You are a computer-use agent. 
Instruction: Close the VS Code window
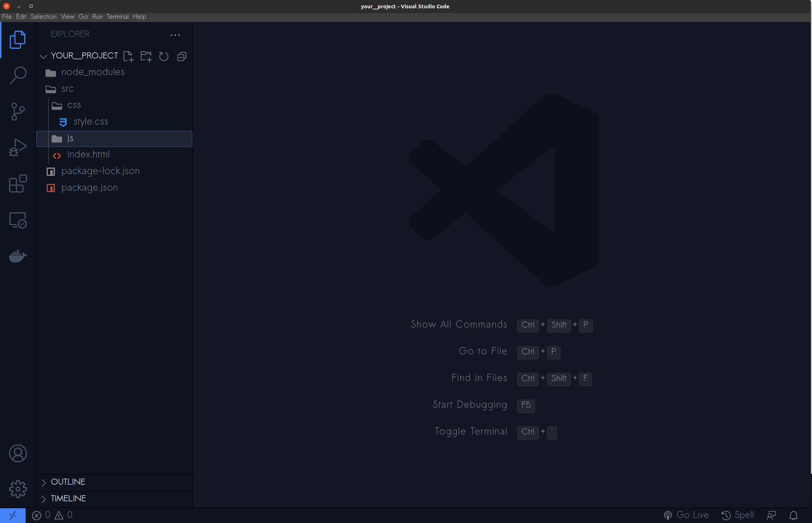pos(6,6)
